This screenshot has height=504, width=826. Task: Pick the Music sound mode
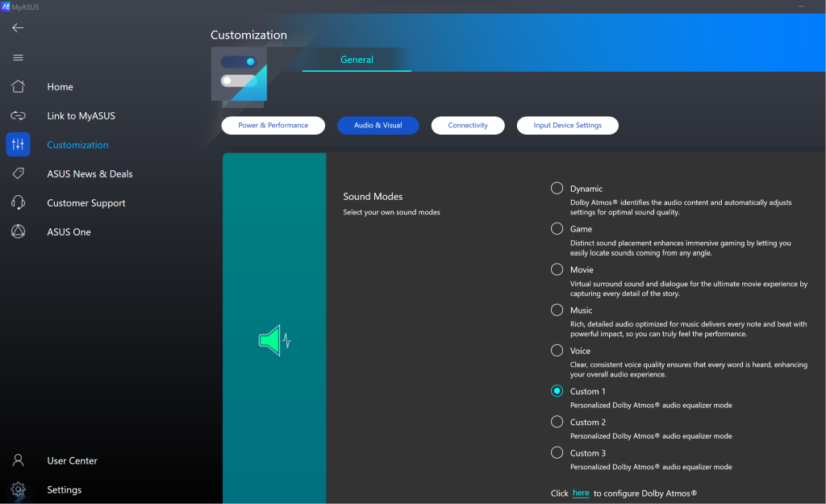click(557, 310)
